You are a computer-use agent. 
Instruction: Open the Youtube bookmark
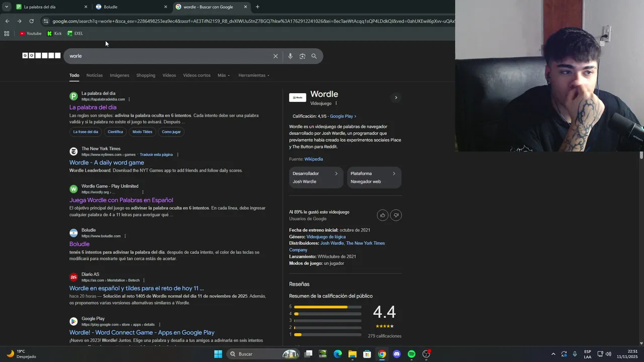[x=31, y=34]
